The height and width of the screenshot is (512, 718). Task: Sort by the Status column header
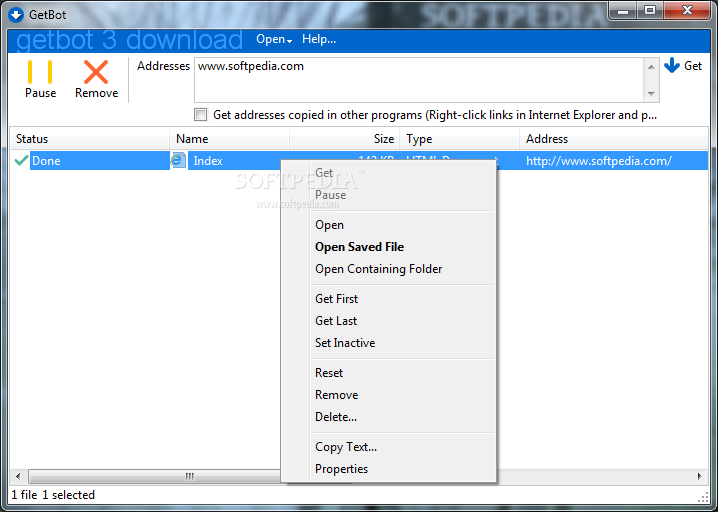tap(90, 139)
